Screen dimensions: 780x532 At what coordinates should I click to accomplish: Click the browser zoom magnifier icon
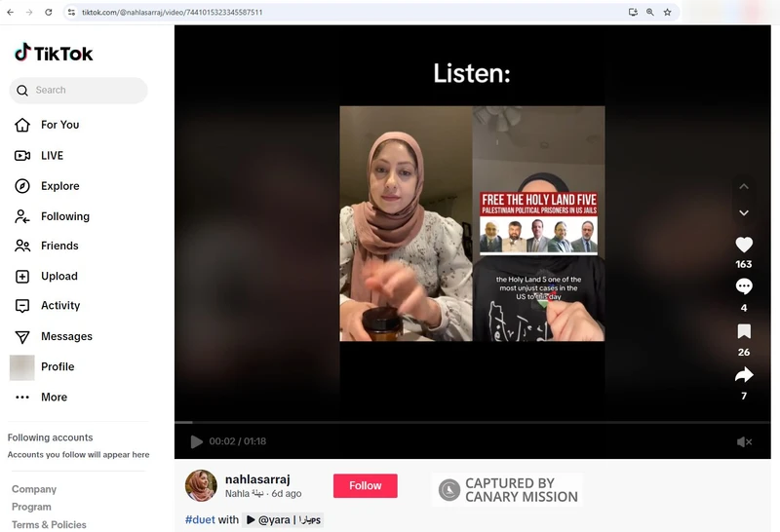(x=650, y=12)
